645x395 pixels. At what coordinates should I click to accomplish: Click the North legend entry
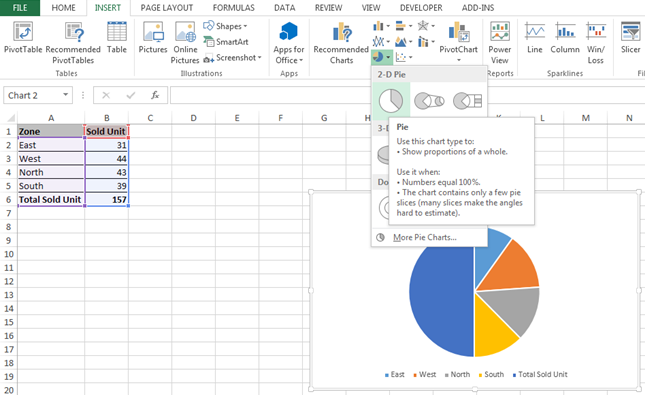coord(457,374)
